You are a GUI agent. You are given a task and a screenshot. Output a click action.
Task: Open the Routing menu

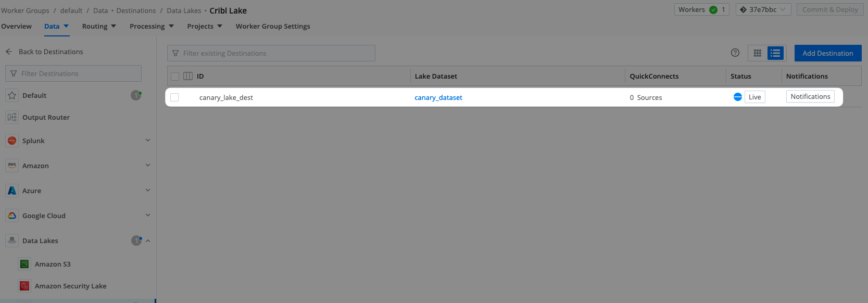(x=98, y=26)
